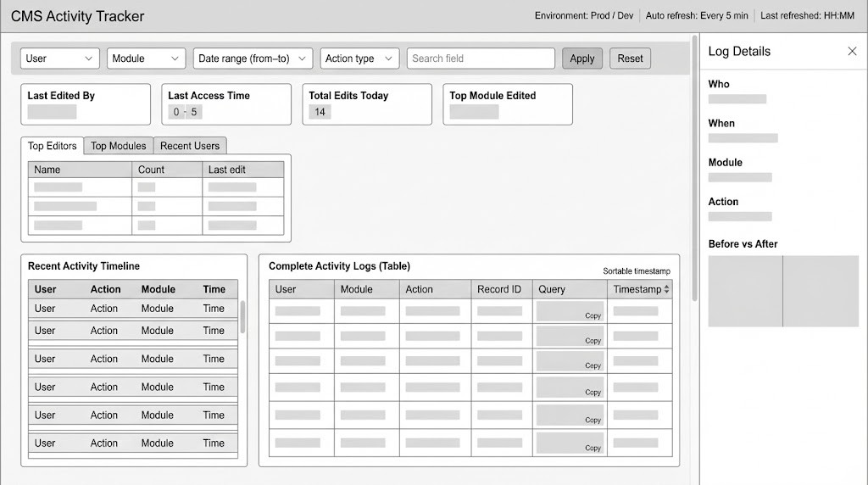868x485 pixels.
Task: Click the Recent Activity Timeline scrollbar
Action: click(x=242, y=316)
